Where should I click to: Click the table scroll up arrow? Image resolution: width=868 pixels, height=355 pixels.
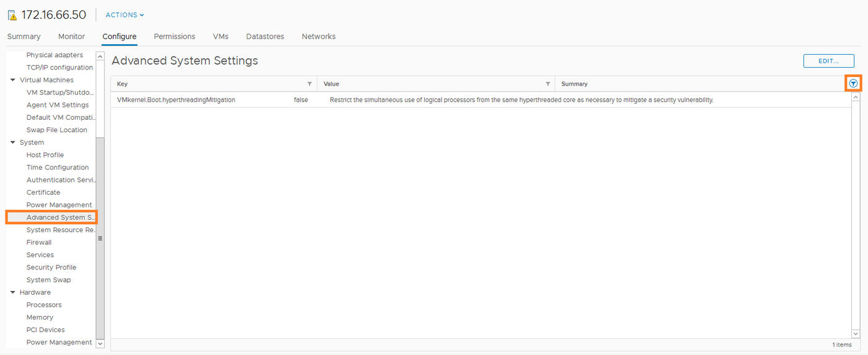856,97
